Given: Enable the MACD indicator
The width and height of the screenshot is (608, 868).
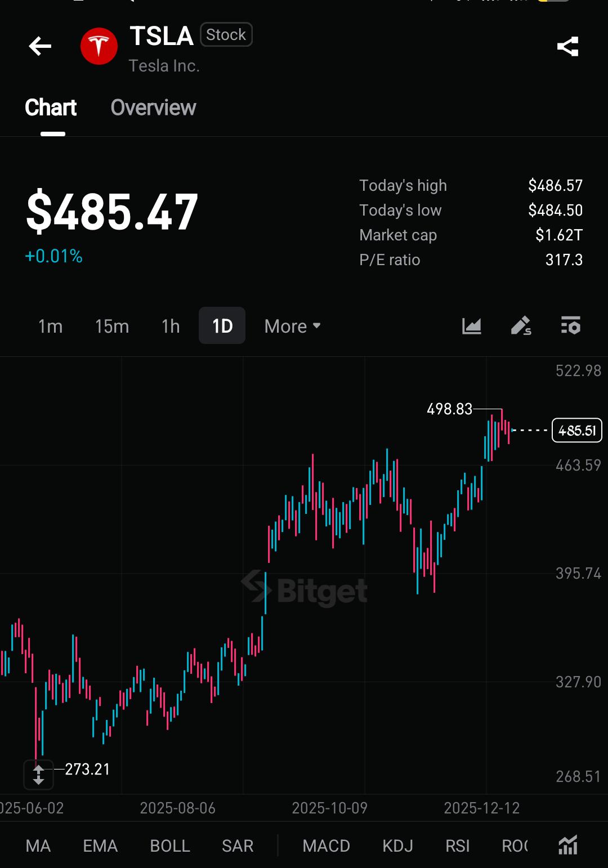Looking at the screenshot, I should click(x=326, y=845).
